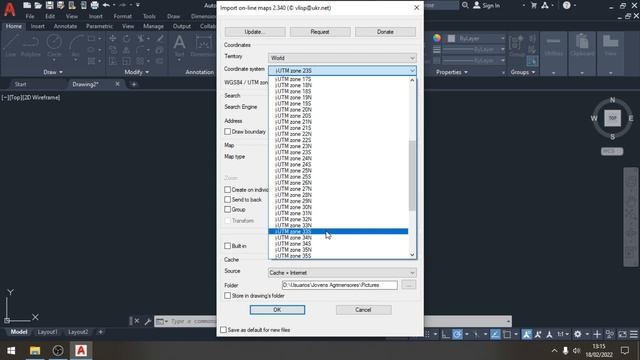Expand the Groups panel dropdown
This screenshot has width=640, height=360.
click(x=523, y=72)
